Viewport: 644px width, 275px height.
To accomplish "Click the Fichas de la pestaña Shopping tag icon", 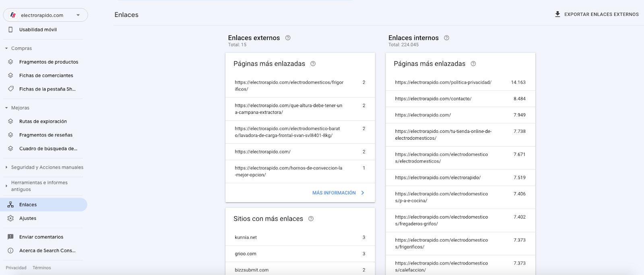I will point(10,89).
